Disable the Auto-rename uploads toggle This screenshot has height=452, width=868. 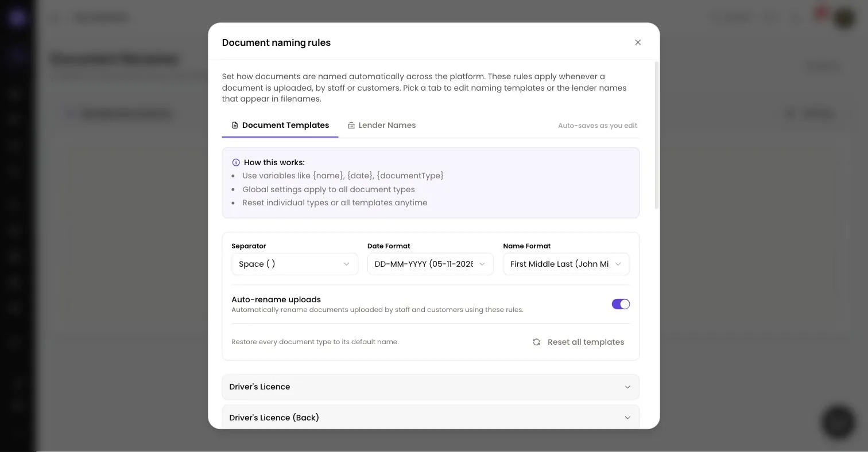coord(621,304)
